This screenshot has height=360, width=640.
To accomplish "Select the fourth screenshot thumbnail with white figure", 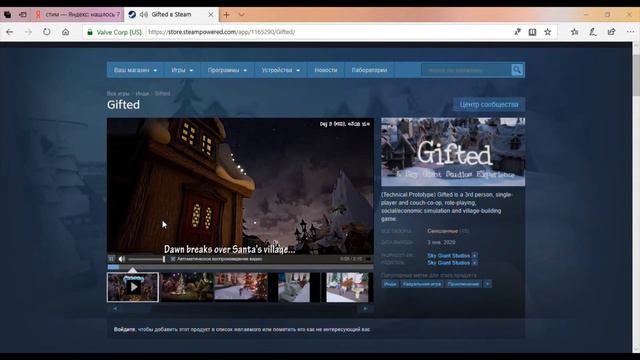I will (x=294, y=287).
